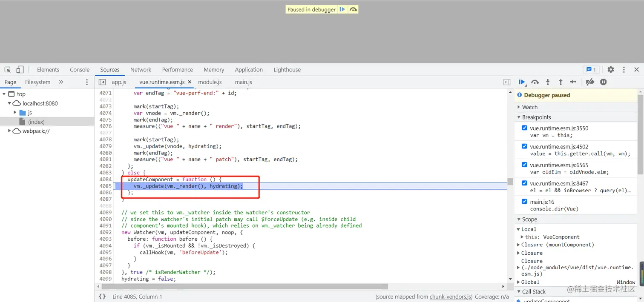
Task: Open the Memory tab
Action: click(214, 70)
